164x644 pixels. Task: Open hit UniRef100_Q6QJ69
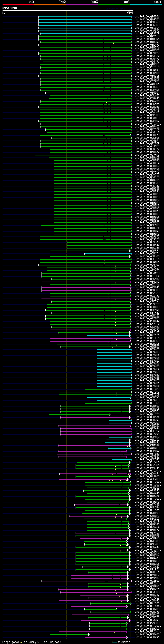coord(147,22)
